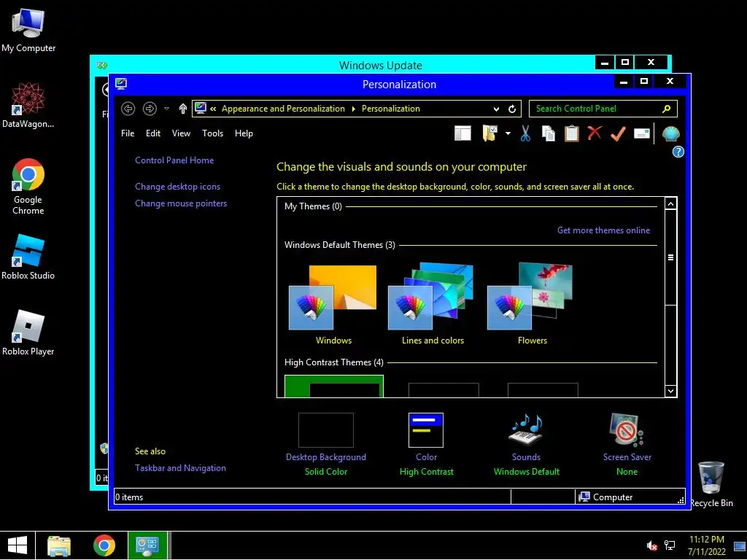Toggle the navigation pane toolbar icon
Image resolution: width=747 pixels, height=560 pixels.
[462, 133]
